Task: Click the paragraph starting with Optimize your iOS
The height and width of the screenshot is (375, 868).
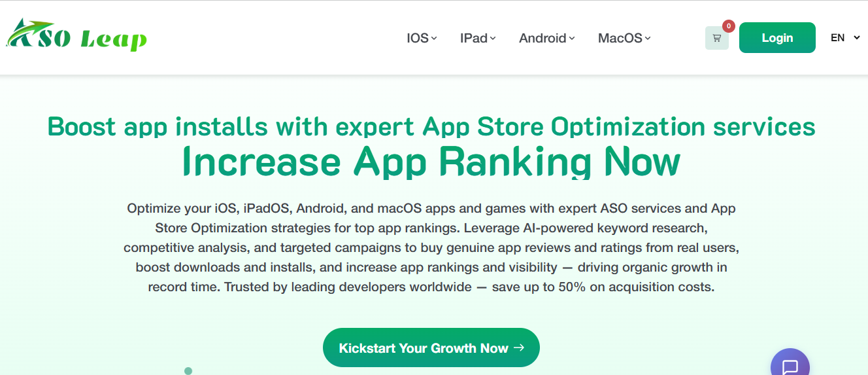Action: [x=431, y=248]
